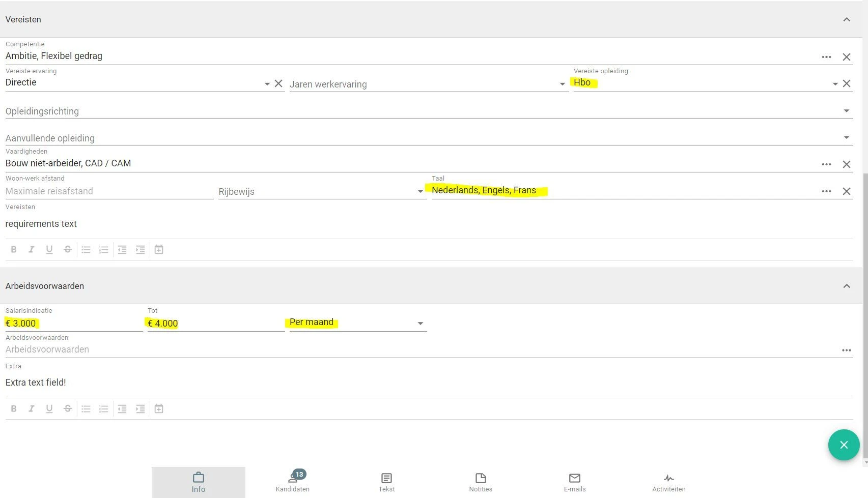Click the green floating close button
The width and height of the screenshot is (868, 498).
point(844,445)
